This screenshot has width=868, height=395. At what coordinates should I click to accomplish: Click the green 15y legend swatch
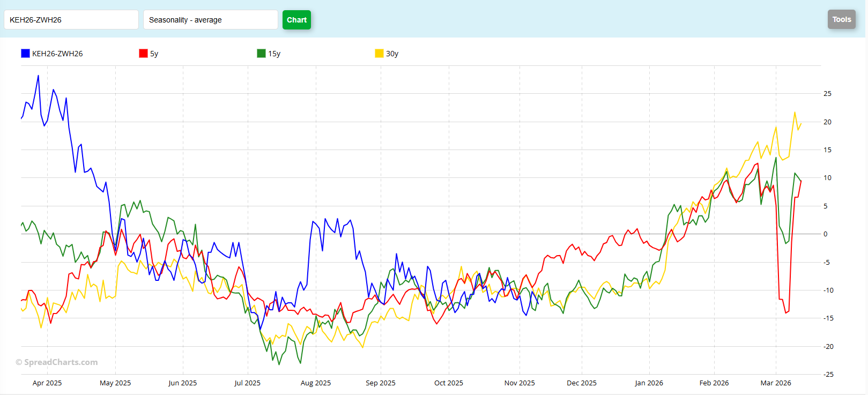pos(261,54)
